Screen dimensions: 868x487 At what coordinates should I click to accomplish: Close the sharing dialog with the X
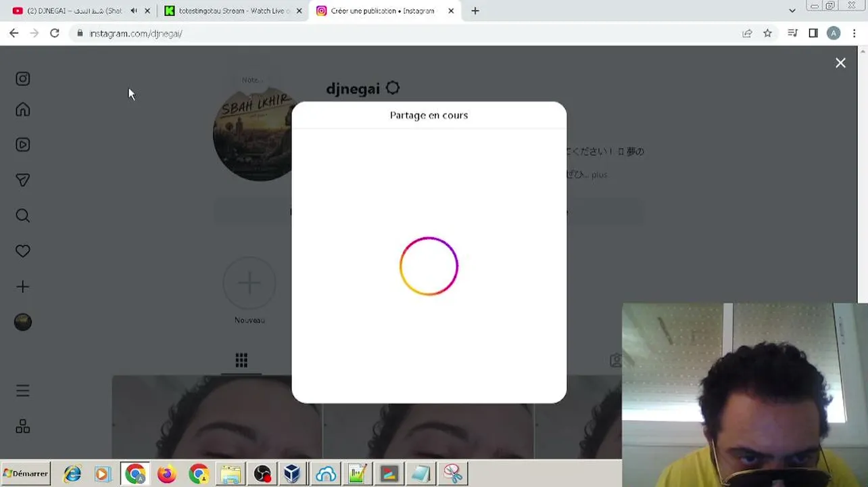click(840, 63)
